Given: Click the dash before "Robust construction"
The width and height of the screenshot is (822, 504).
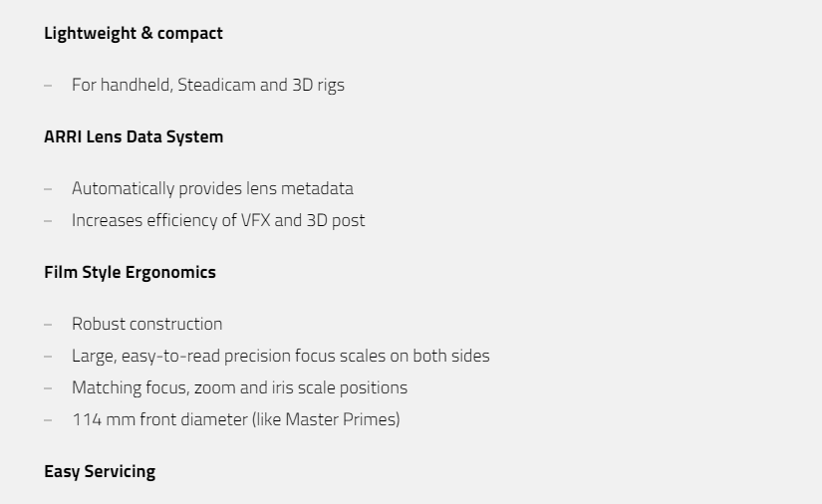Looking at the screenshot, I should 48,324.
